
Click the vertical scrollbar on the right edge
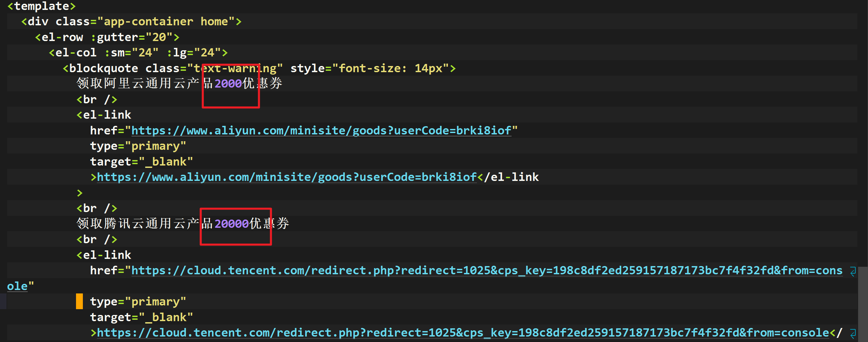click(x=863, y=304)
